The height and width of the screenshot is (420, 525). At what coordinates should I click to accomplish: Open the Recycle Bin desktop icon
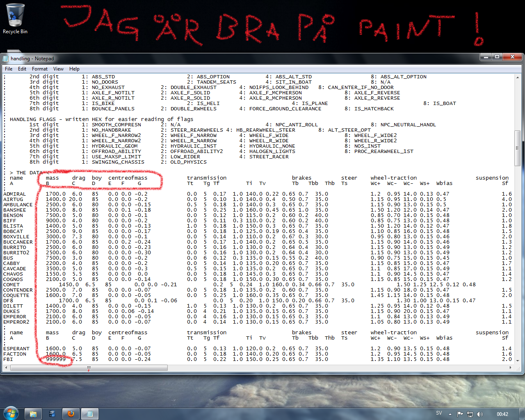coord(15,19)
